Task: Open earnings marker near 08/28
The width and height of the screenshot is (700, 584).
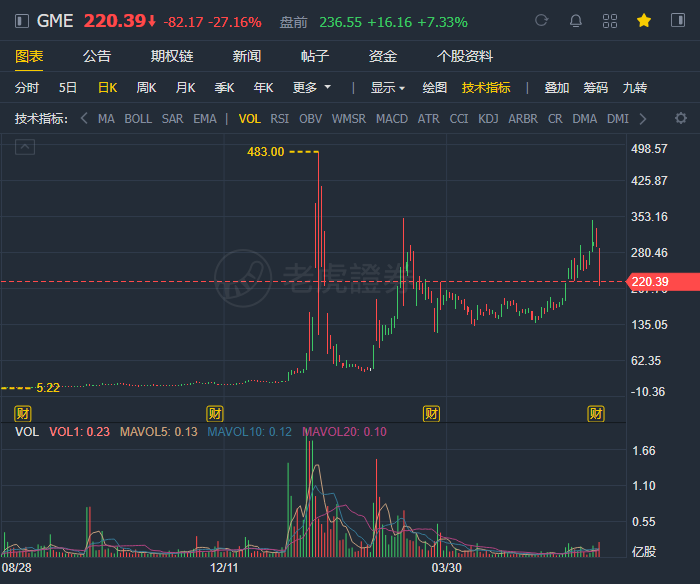Action: [x=22, y=414]
